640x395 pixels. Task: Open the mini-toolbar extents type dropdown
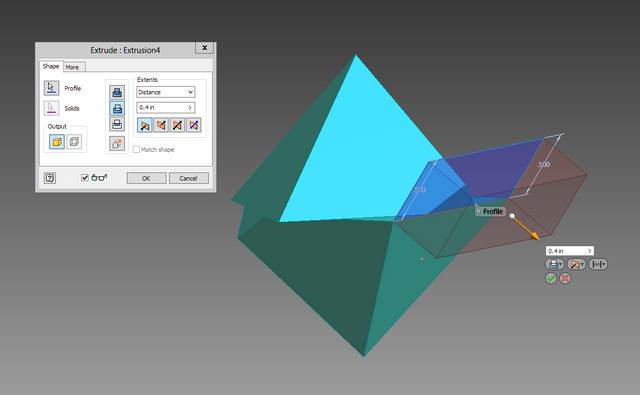pyautogui.click(x=598, y=264)
